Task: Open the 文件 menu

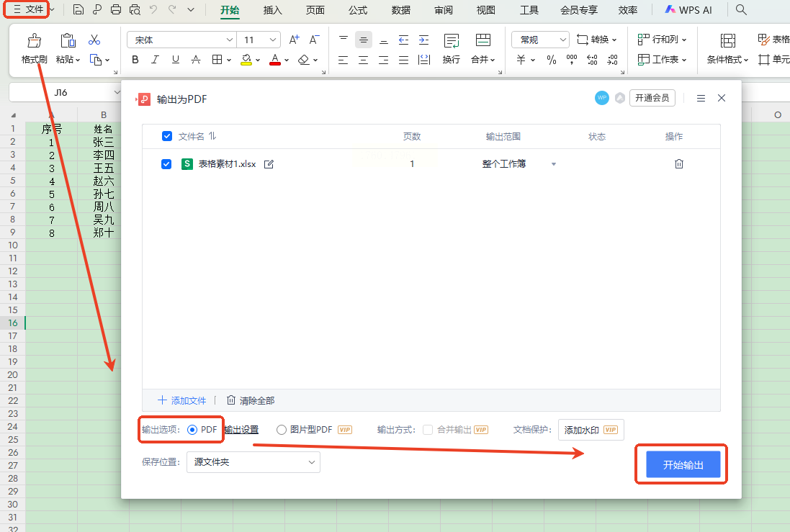Action: (30, 10)
